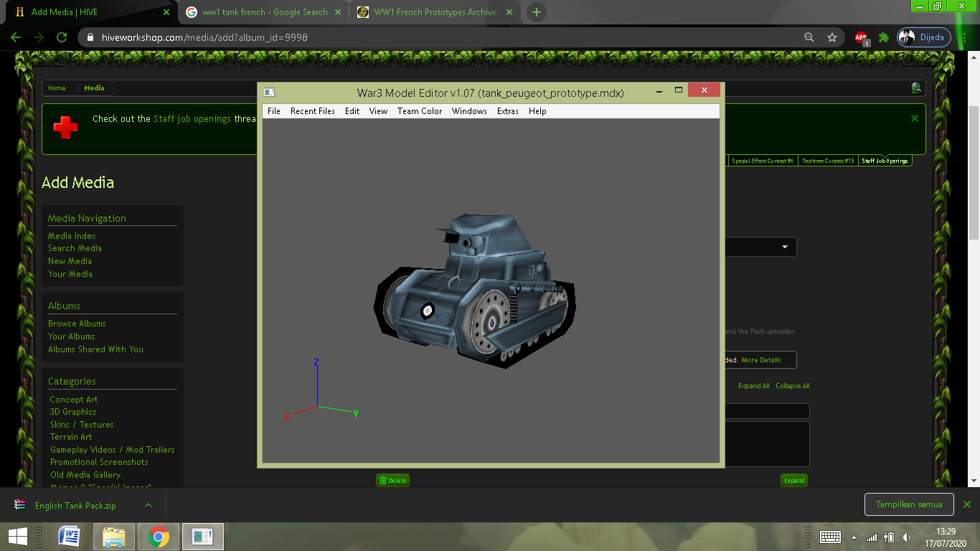Screen dimensions: 980x551
Task: Open the Windows Start menu
Action: pos(18,536)
